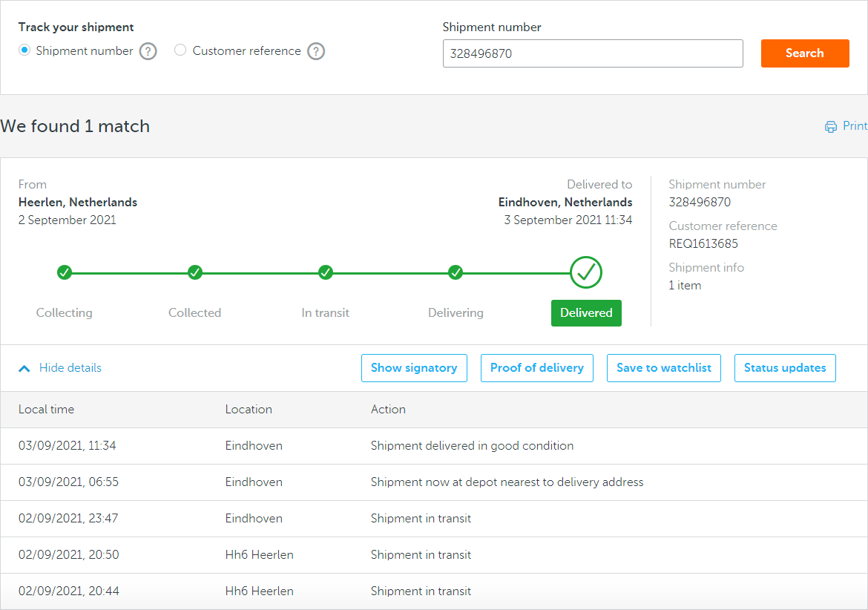Click the In transit step checkmark
The width and height of the screenshot is (868, 610).
pos(326,272)
